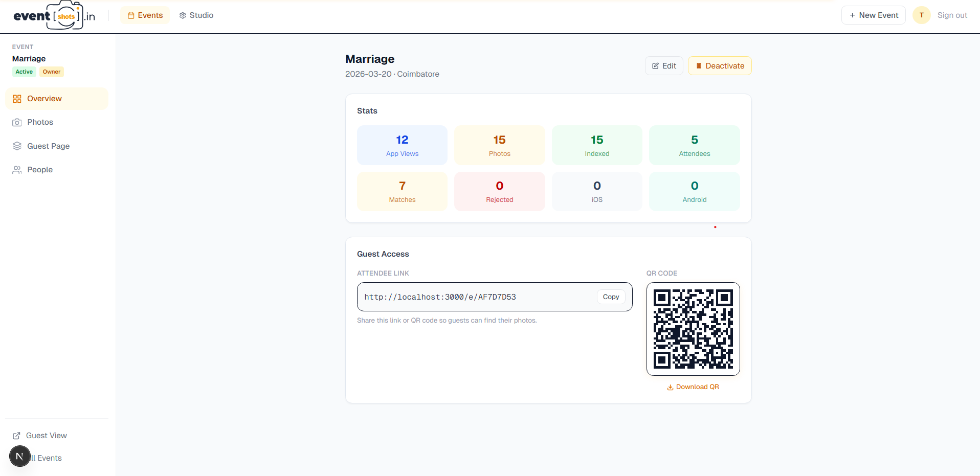Click the Rejected stat card
Viewport: 980px width, 476px height.
499,191
